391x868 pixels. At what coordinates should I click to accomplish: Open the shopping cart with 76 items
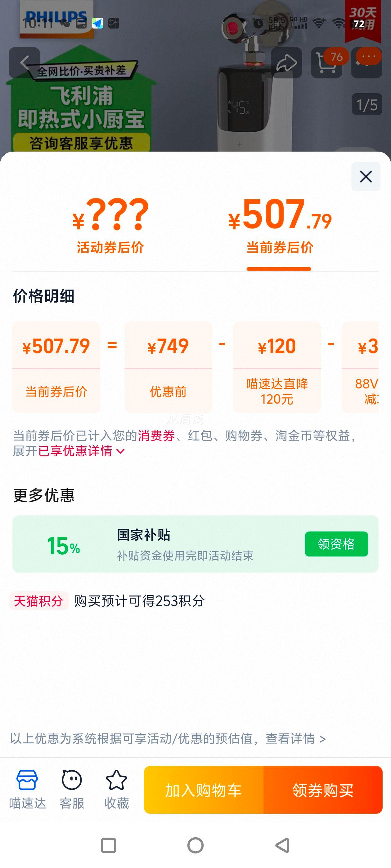[326, 63]
